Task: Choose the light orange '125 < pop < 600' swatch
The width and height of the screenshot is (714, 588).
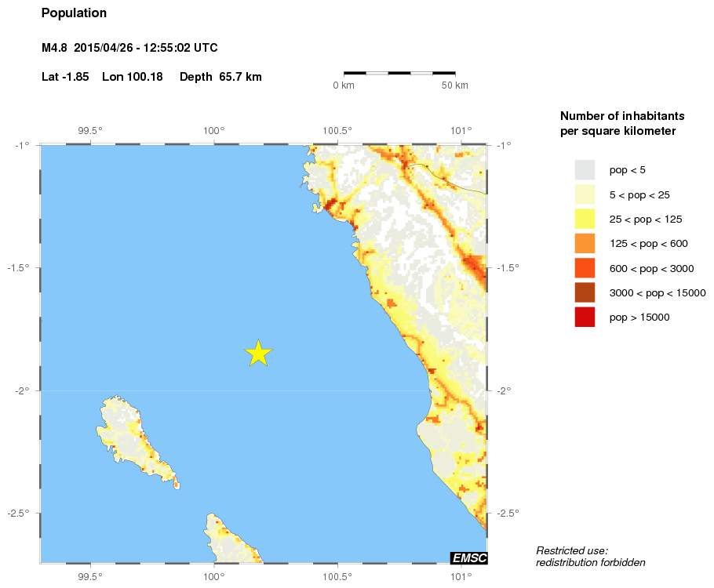Action: (x=585, y=244)
